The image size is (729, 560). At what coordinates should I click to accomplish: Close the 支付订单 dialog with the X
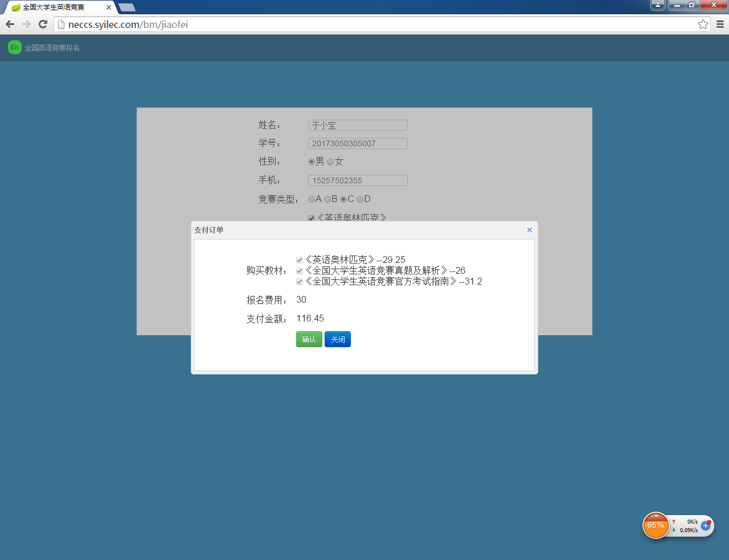[x=529, y=230]
